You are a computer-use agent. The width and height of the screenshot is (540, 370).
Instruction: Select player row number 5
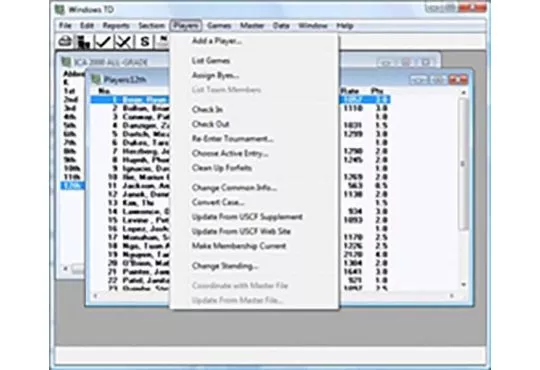(240, 134)
